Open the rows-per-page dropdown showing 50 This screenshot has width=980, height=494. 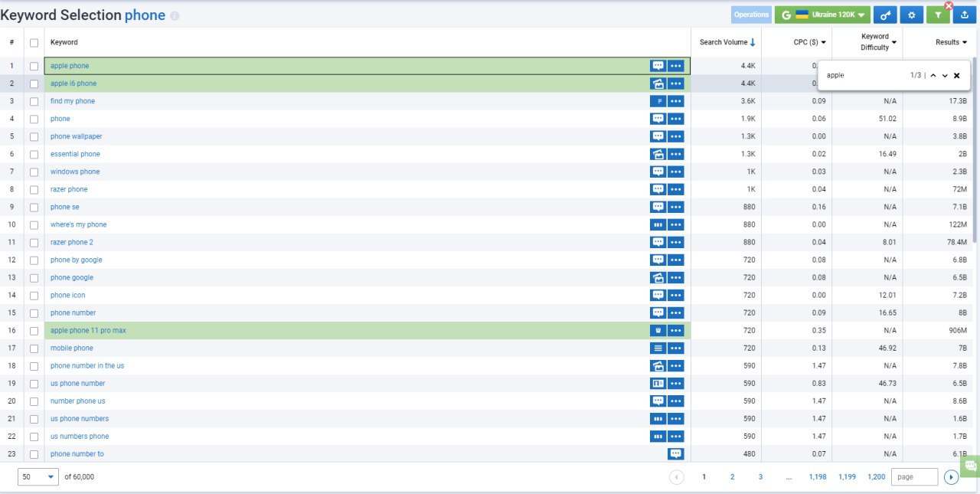pyautogui.click(x=38, y=476)
